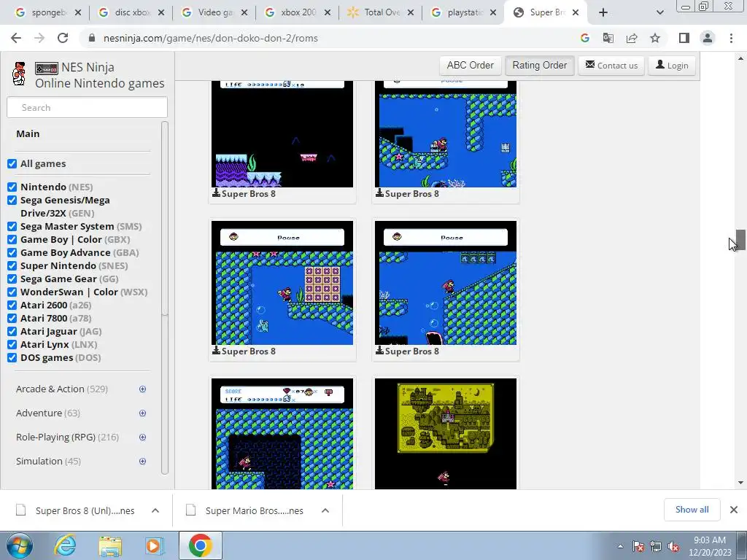The width and height of the screenshot is (747, 560).
Task: Click the ABC Order button
Action: click(471, 65)
